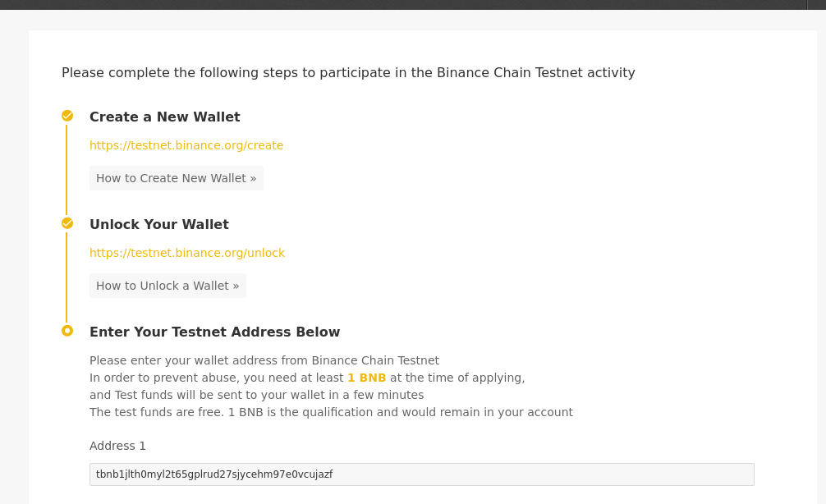The width and height of the screenshot is (826, 504).
Task: Click the Create a New Wallet checkmark icon
Action: tap(67, 116)
